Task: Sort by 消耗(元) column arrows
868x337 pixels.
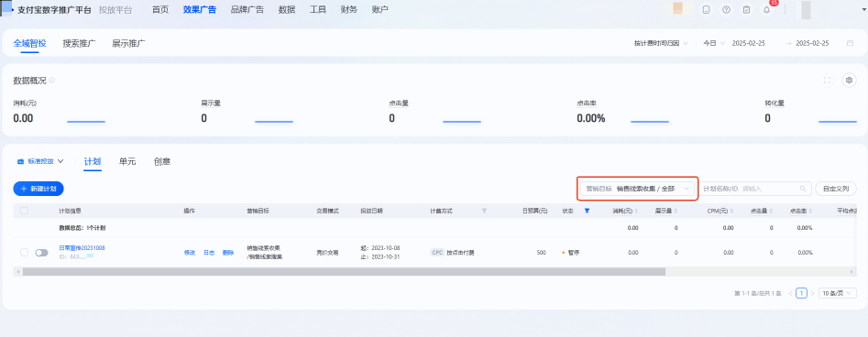Action: [x=636, y=211]
